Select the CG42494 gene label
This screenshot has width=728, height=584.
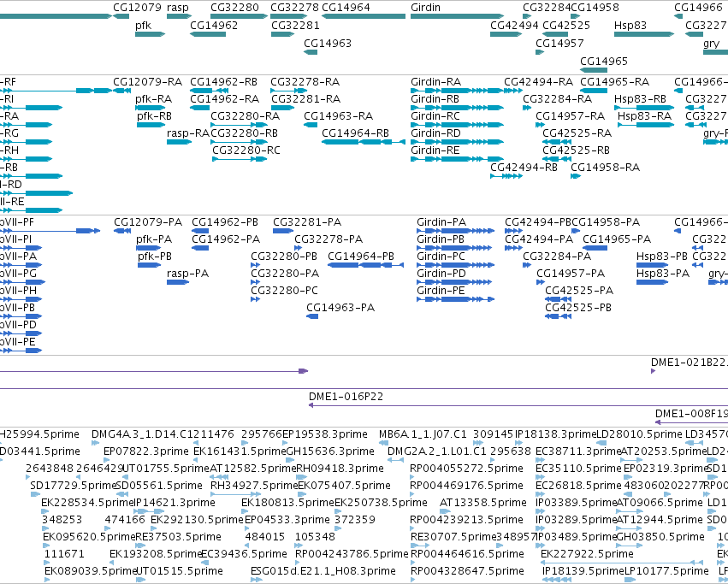[x=514, y=25]
